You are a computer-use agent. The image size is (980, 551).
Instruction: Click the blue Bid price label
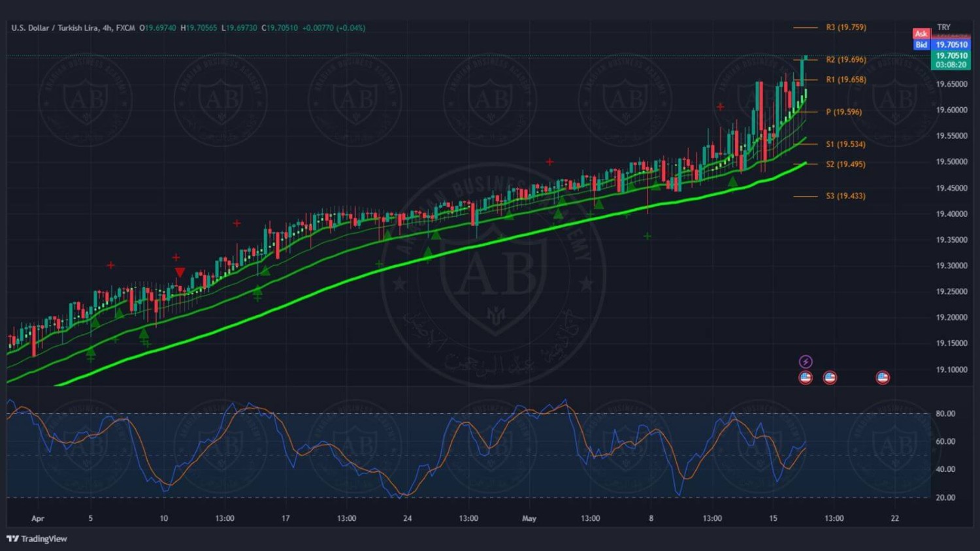tap(921, 44)
